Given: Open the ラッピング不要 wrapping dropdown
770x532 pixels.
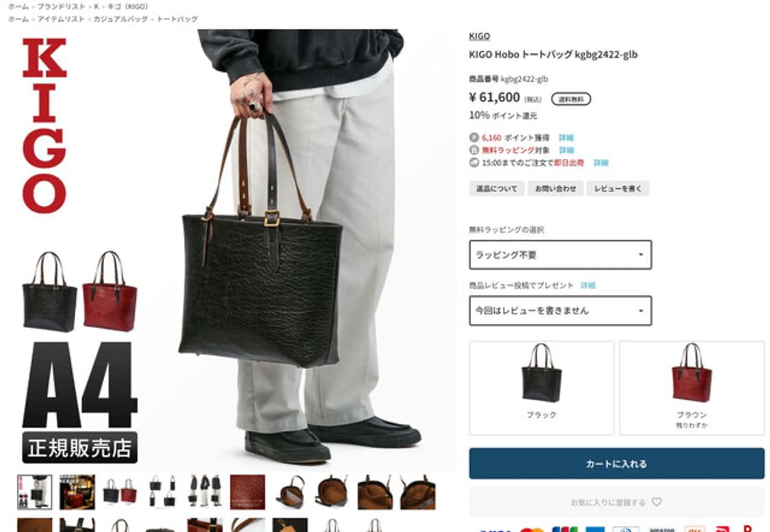Looking at the screenshot, I should click(x=561, y=255).
